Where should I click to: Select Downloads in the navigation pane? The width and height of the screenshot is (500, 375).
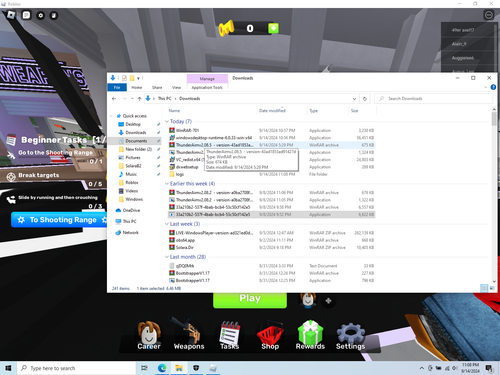coord(136,133)
